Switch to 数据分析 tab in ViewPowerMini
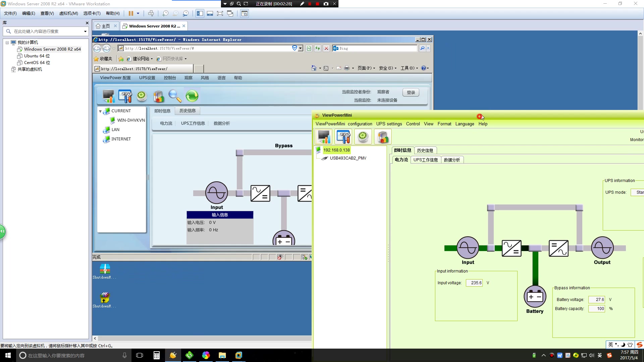This screenshot has height=362, width=644. point(452,160)
